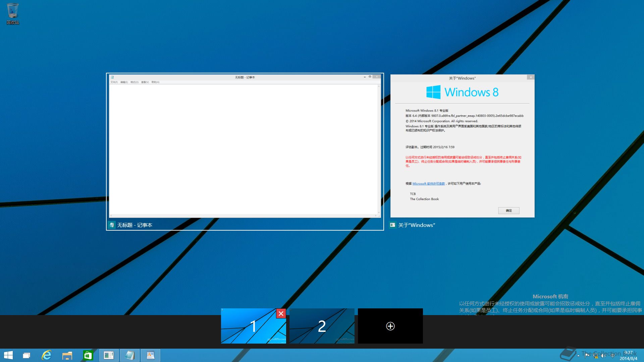Open the 查看(V) menu in Notepad
Screen dimensions: 644x362
click(145, 82)
